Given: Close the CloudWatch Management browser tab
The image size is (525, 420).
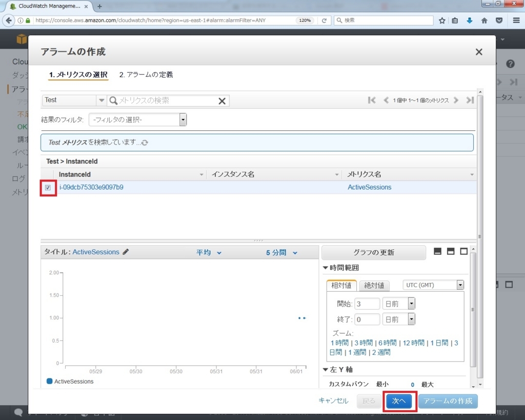Looking at the screenshot, I should (x=86, y=6).
